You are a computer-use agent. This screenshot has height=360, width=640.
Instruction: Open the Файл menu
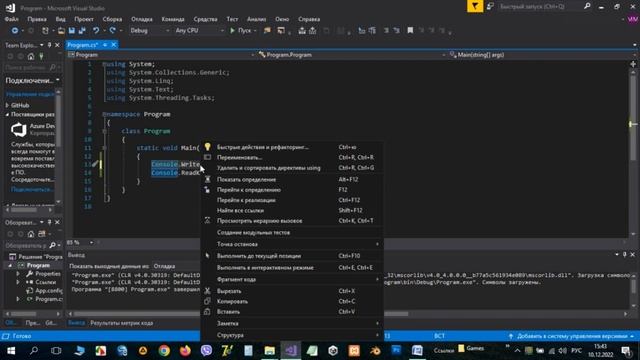[x=11, y=19]
